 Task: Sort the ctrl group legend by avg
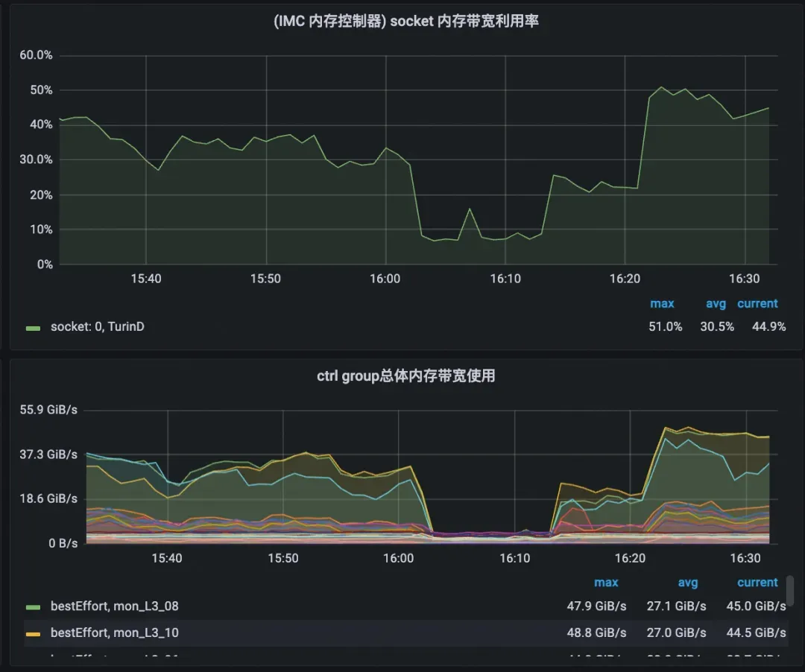click(688, 583)
